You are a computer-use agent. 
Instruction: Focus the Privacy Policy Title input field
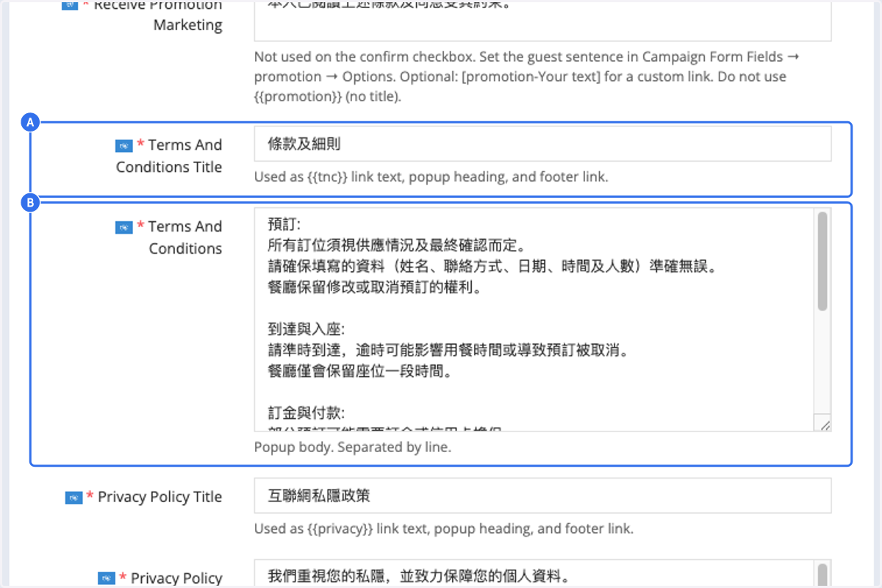pos(542,496)
